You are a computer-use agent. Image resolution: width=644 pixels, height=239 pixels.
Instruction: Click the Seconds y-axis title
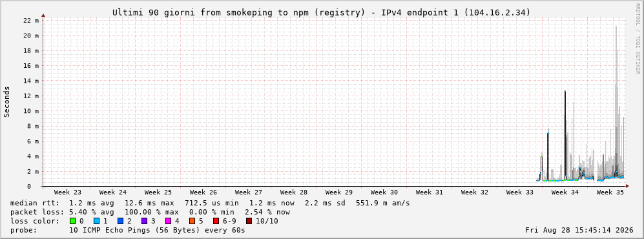[6, 101]
